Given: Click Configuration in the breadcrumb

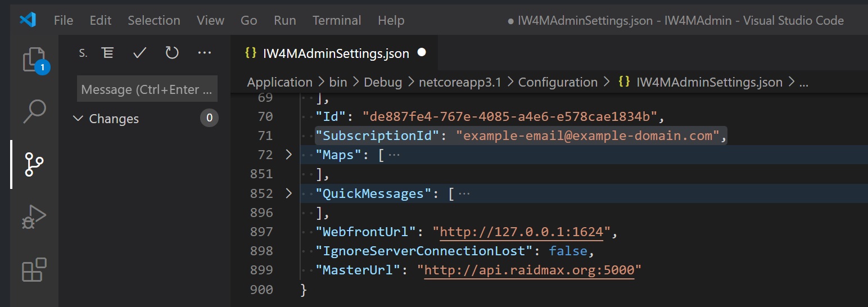Looking at the screenshot, I should [x=558, y=82].
